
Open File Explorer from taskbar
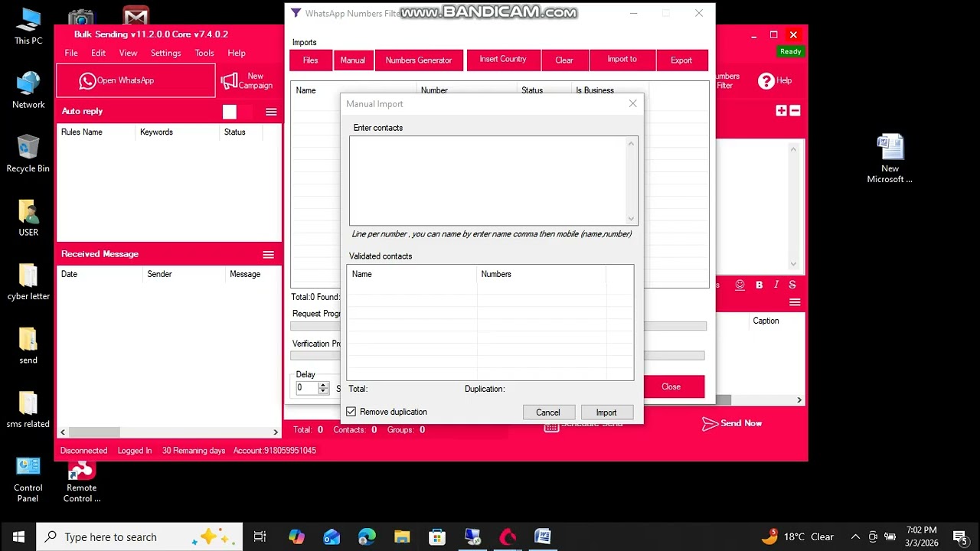402,536
